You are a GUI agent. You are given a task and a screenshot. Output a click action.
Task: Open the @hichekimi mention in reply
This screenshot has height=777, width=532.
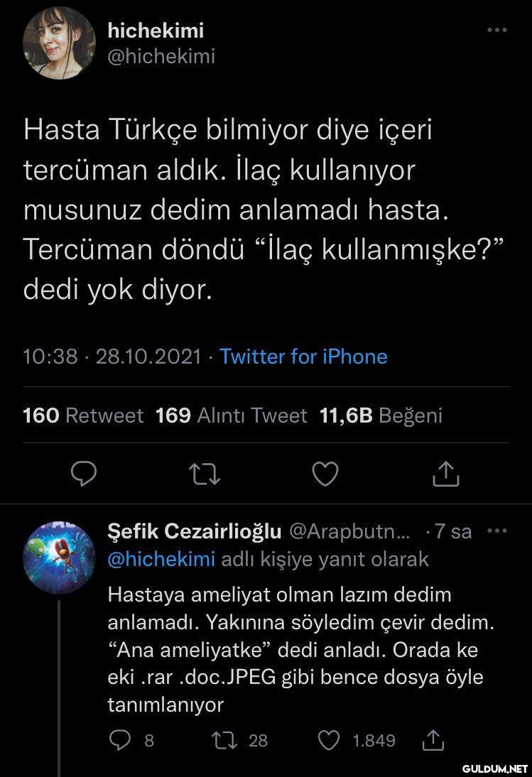161,560
